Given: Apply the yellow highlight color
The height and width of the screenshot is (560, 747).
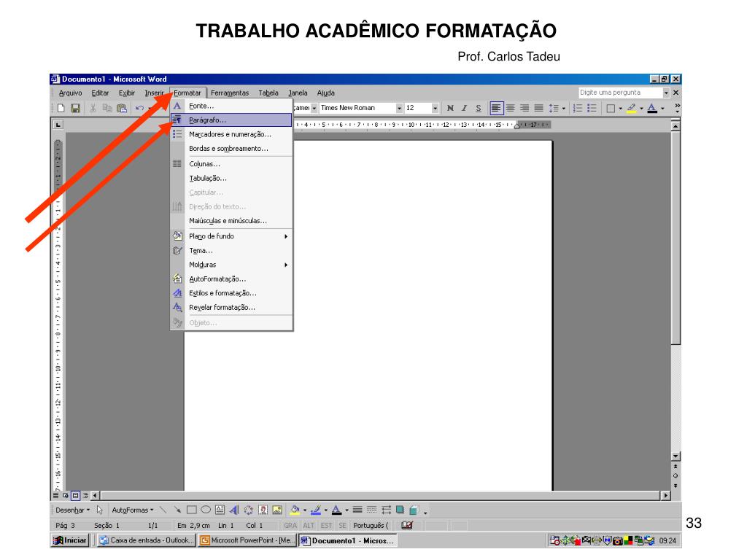Looking at the screenshot, I should click(631, 108).
